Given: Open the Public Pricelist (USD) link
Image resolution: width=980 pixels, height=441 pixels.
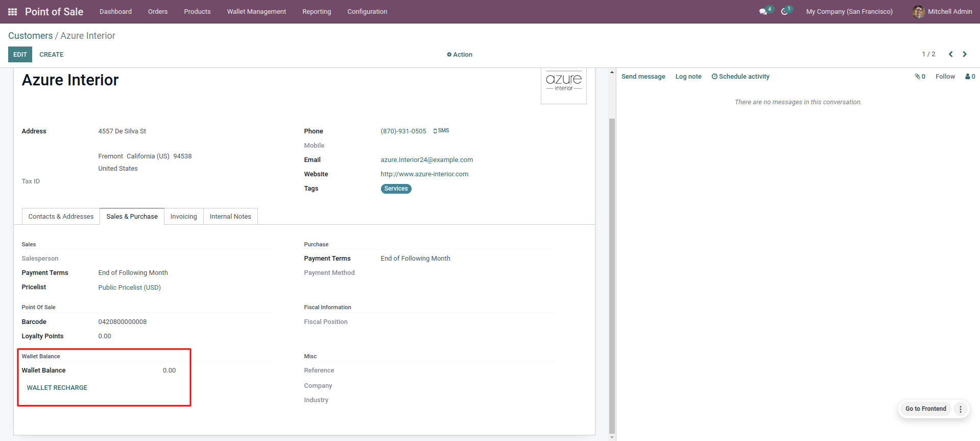Looking at the screenshot, I should (x=130, y=288).
